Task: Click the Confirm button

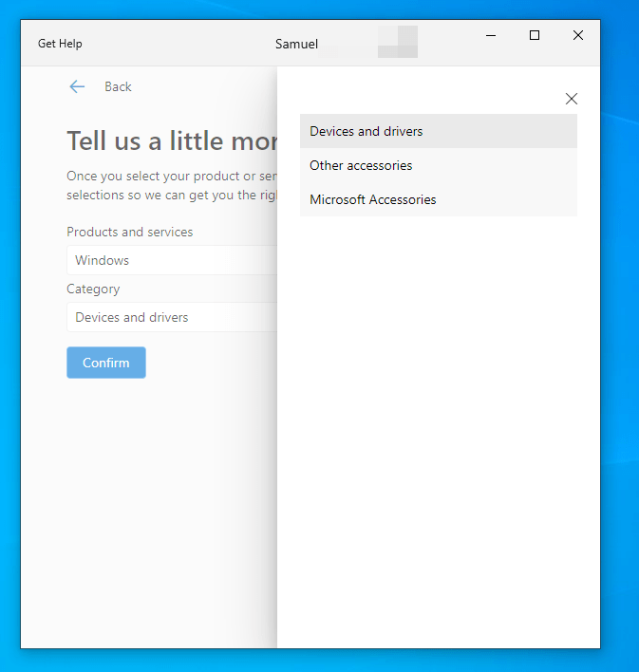Action: (x=106, y=363)
